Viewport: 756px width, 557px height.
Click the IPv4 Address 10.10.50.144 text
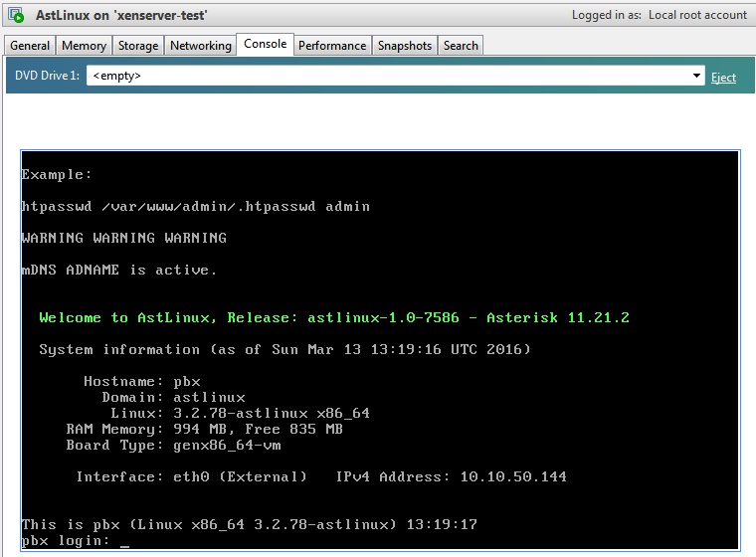point(452,476)
